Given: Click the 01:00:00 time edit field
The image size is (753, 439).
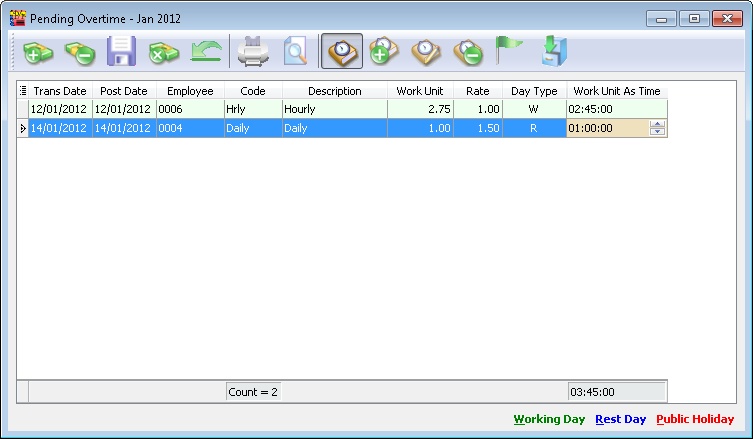Looking at the screenshot, I should [x=606, y=128].
